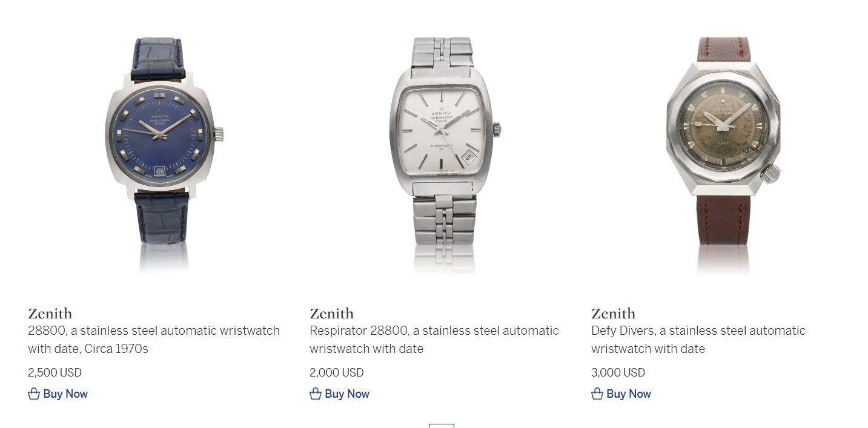Screen dimensions: 868x428
Task: Click the outlined box at the page bottom
Action: tap(441, 426)
